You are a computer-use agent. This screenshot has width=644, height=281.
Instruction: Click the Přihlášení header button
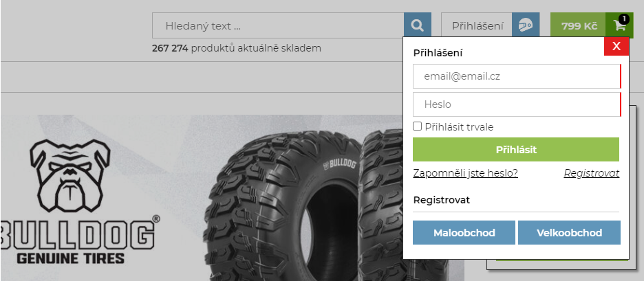477,25
